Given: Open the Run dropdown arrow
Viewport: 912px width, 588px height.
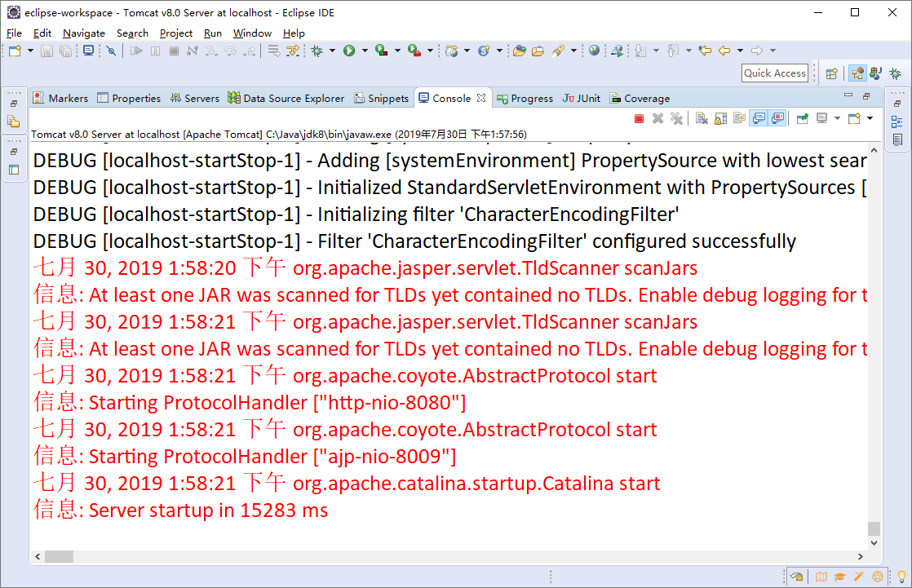Looking at the screenshot, I should (365, 51).
